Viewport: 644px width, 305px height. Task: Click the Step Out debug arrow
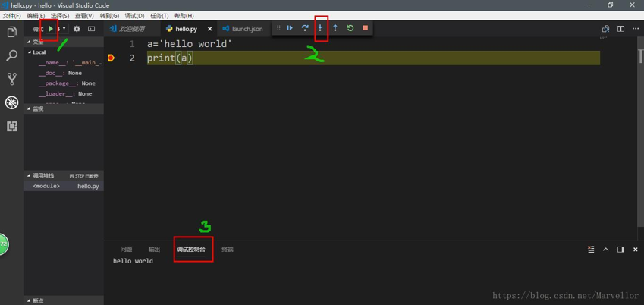point(335,28)
